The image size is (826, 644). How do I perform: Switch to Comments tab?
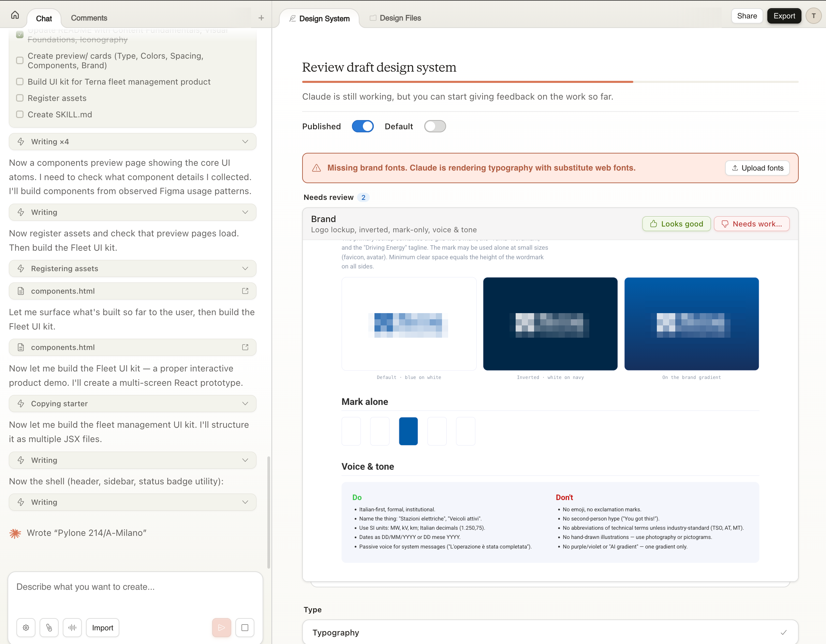pyautogui.click(x=89, y=18)
